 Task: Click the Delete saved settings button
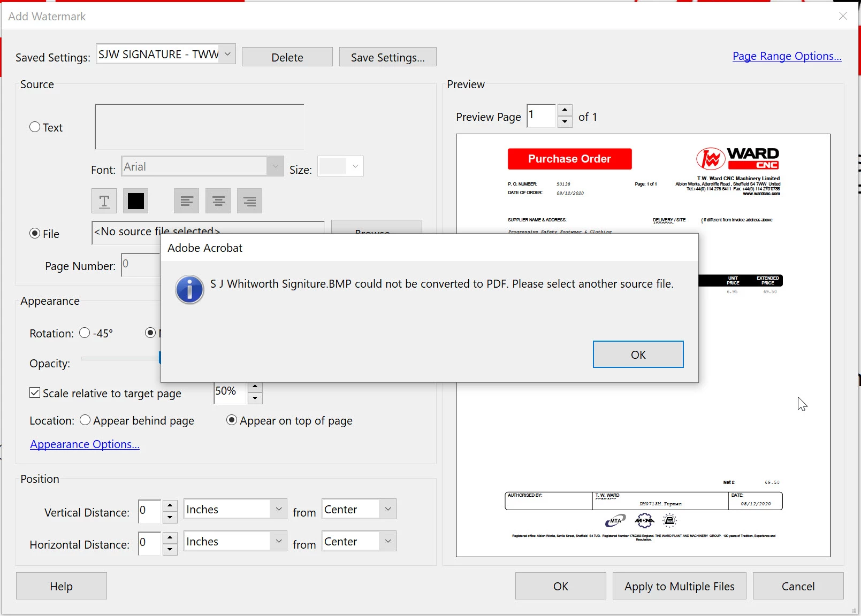pyautogui.click(x=287, y=57)
